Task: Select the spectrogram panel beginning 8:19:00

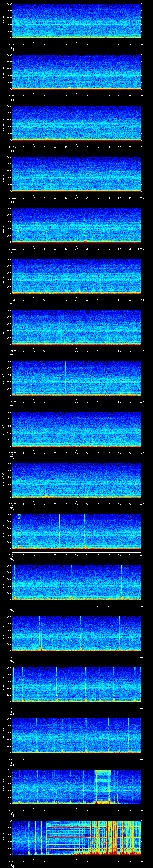Action: tap(77, 225)
